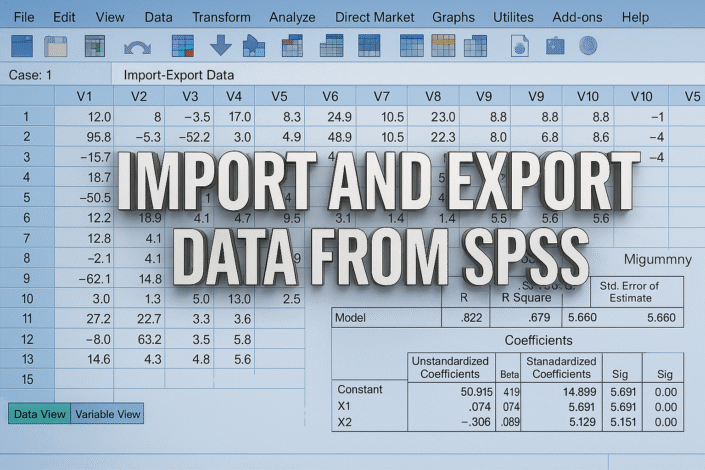The height and width of the screenshot is (470, 705).
Task: Click the cell containing -50.5
Action: tap(84, 197)
